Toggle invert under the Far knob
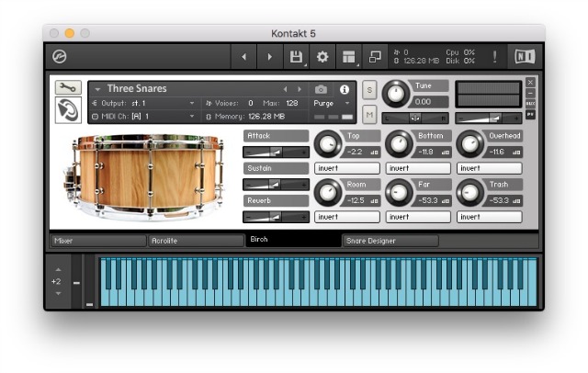588x373 pixels. pyautogui.click(x=418, y=217)
